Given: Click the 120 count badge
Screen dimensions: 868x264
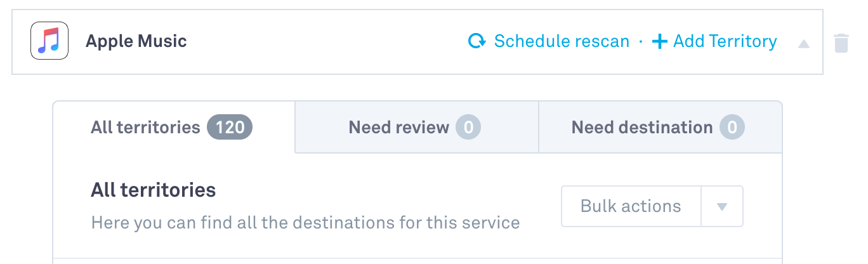Looking at the screenshot, I should point(230,128).
